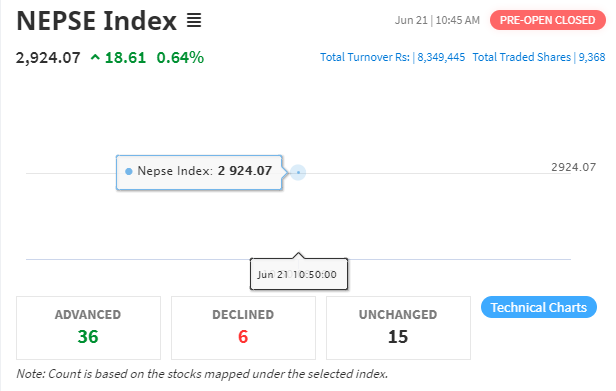
Task: Click the Nepse Index 2 924.07 tooltip
Action: click(199, 173)
